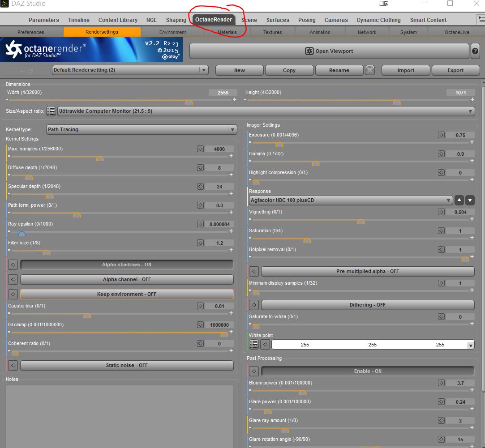Click the delete rendersetting X icon

pos(369,70)
